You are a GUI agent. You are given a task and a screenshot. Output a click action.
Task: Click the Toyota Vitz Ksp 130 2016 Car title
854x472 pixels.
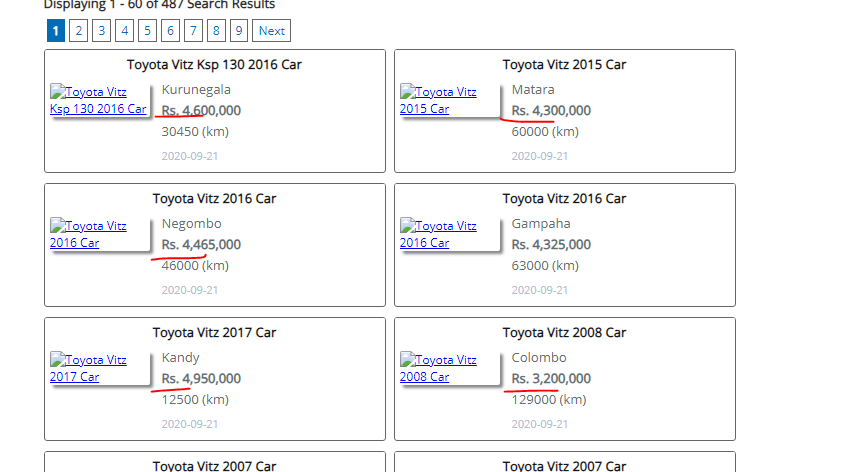coord(214,65)
